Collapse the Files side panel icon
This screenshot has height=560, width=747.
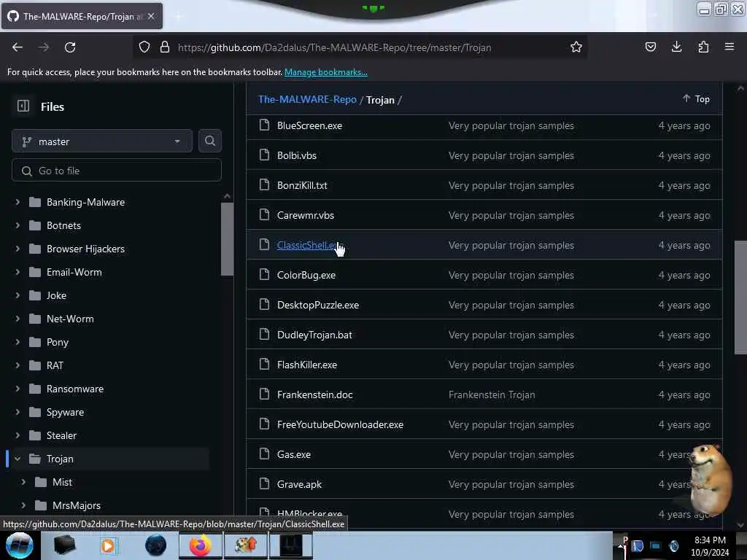click(23, 106)
